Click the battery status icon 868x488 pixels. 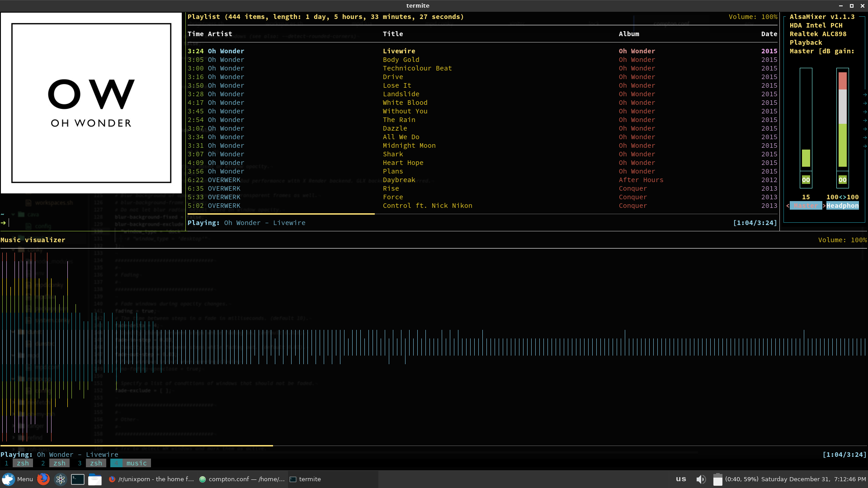717,479
